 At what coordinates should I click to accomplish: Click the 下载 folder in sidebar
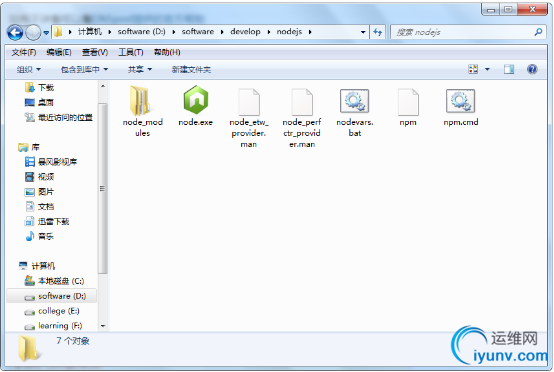(40, 87)
